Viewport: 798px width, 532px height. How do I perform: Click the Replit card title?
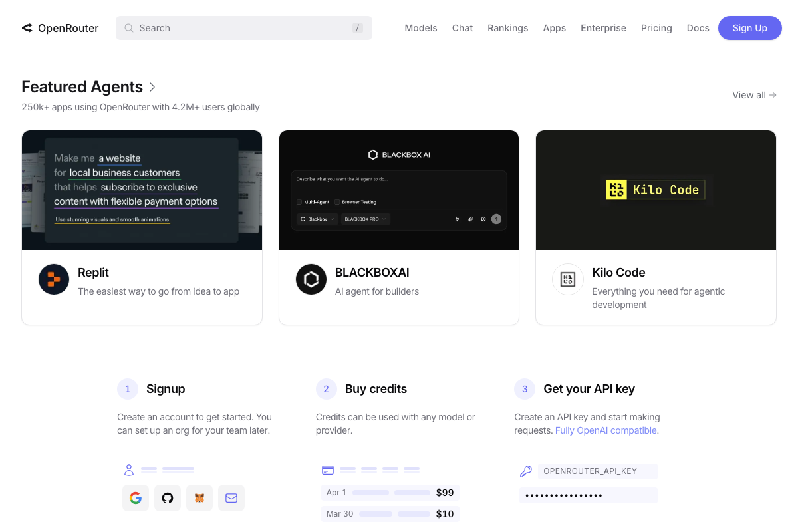(93, 273)
